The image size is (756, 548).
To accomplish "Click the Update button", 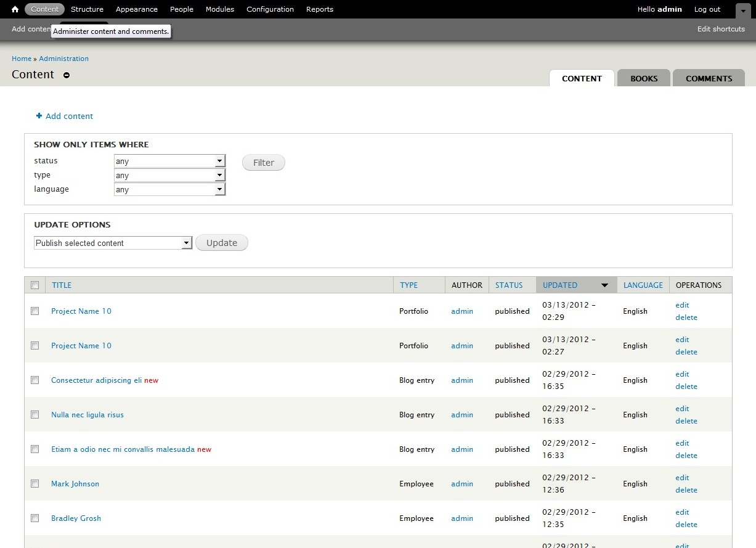I will coord(222,243).
